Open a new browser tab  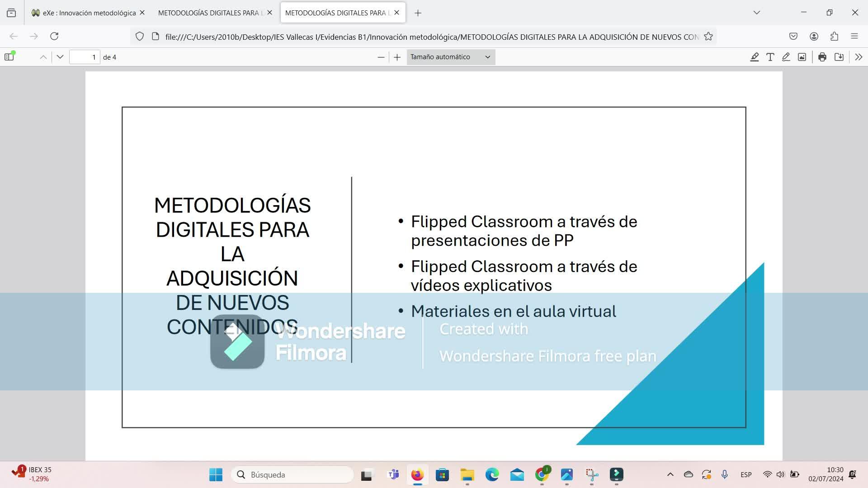pyautogui.click(x=418, y=13)
